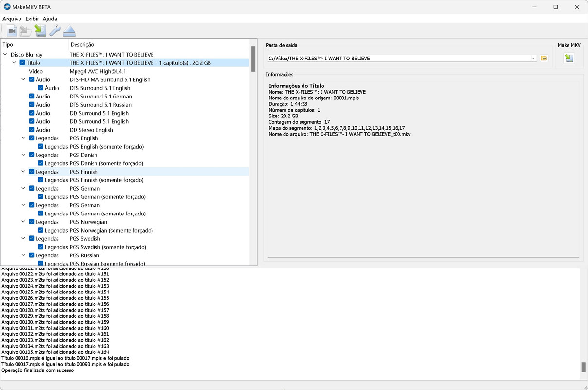Image resolution: width=588 pixels, height=390 pixels.
Task: Uncheck PGS Finnish (somente forçado) checkbox
Action: pos(41,180)
